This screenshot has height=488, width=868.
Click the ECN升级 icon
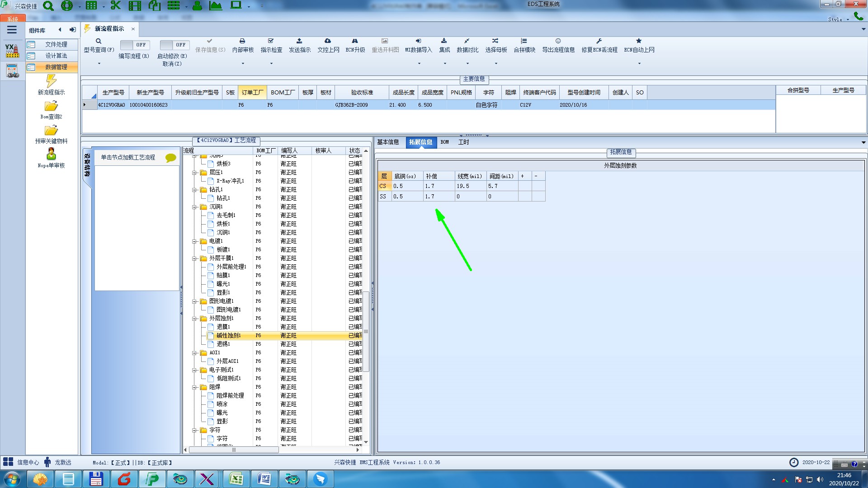click(355, 41)
